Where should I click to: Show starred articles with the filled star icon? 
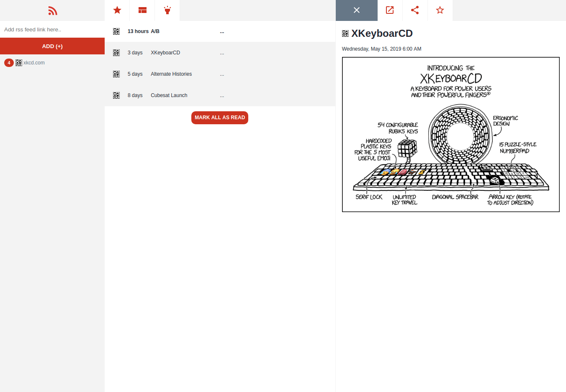117,10
